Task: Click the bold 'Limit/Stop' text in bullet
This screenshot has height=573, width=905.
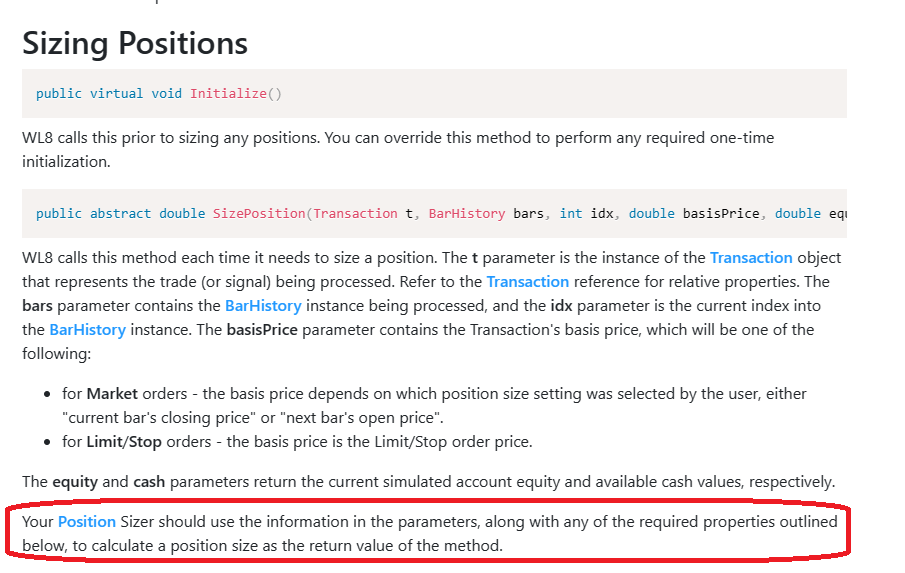Action: pyautogui.click(x=124, y=442)
